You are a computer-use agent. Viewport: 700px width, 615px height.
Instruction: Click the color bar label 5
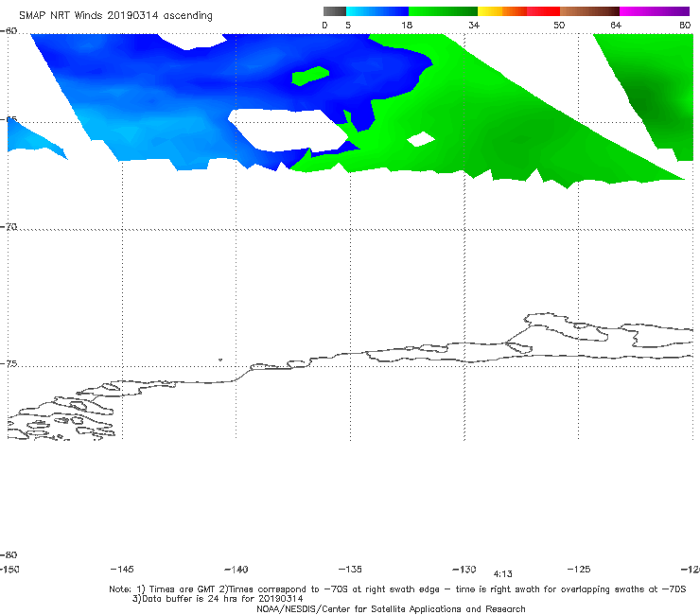(x=348, y=25)
